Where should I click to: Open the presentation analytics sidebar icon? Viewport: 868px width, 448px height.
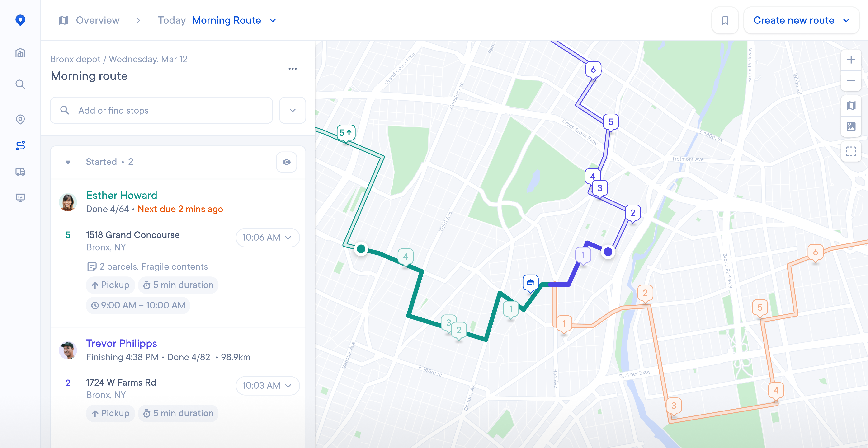[x=20, y=198]
